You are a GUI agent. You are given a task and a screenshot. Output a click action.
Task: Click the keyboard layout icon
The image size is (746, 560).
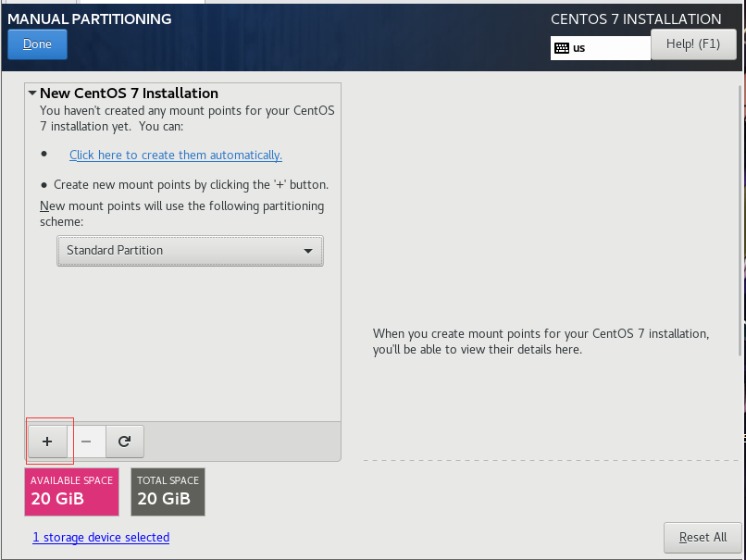562,48
